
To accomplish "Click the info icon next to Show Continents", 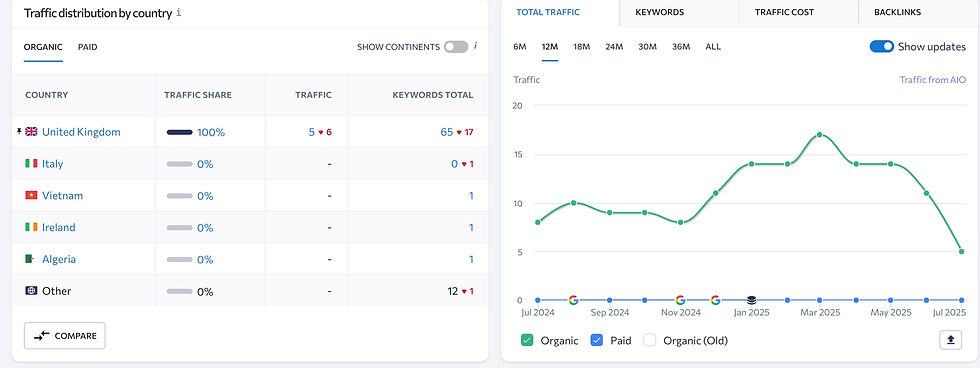I will point(476,46).
